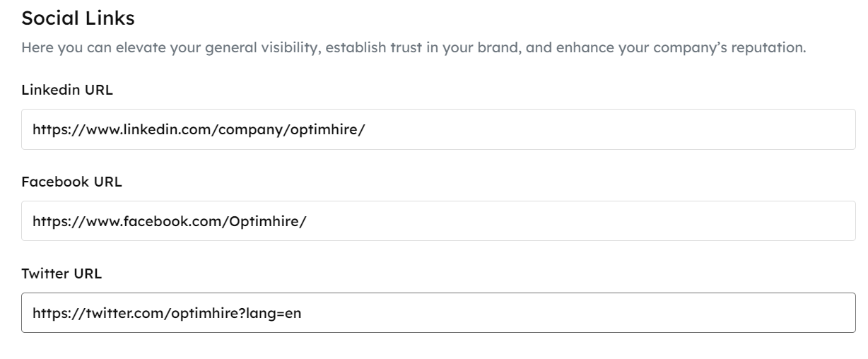
Task: Click the Social Links description paragraph
Action: pyautogui.click(x=414, y=49)
